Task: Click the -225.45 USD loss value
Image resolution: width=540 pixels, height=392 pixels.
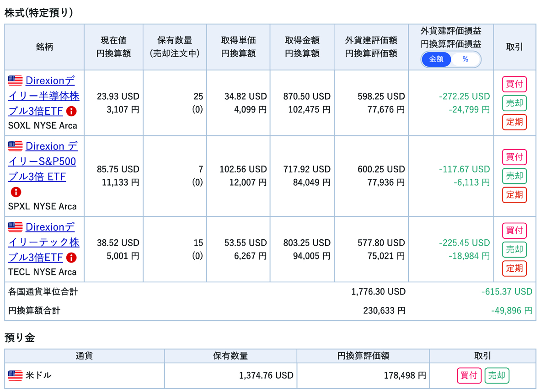Action: [x=464, y=243]
